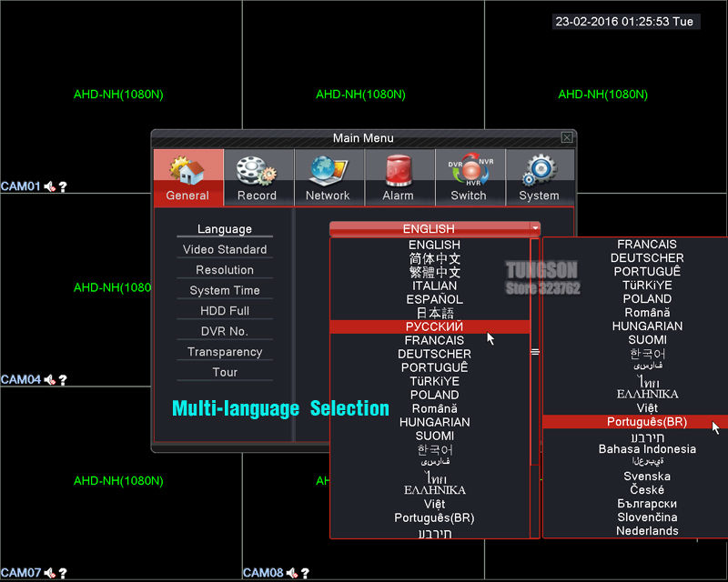
Task: Open the Video Standard menu item
Action: click(x=225, y=249)
